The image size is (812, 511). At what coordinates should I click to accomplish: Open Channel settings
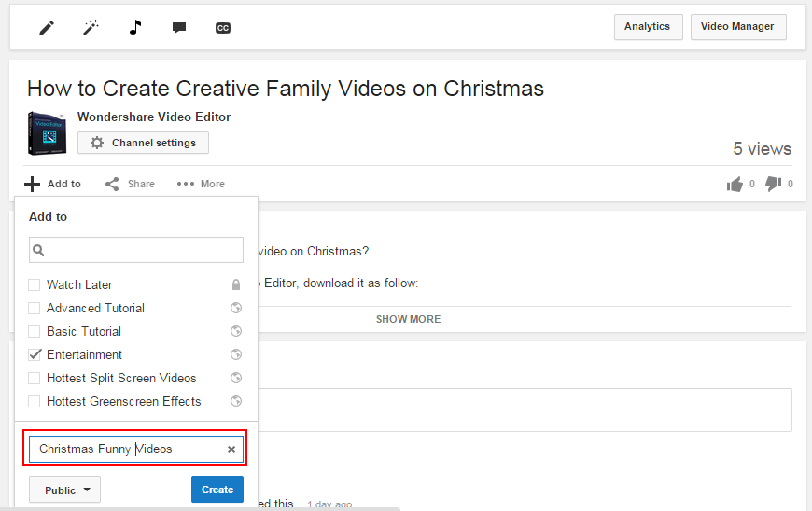144,143
